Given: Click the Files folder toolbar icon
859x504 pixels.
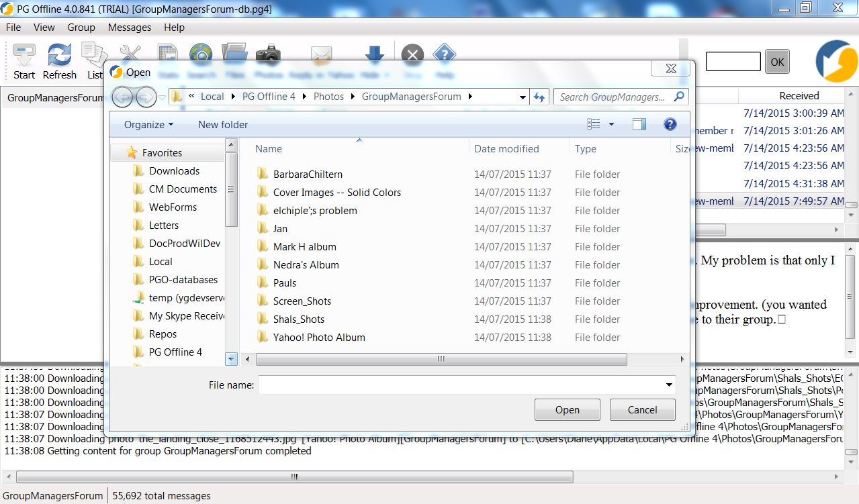Looking at the screenshot, I should pos(234,53).
